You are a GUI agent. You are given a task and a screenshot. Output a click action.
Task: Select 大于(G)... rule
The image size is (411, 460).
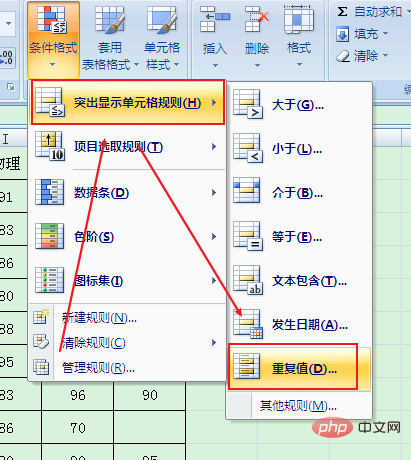tap(299, 104)
